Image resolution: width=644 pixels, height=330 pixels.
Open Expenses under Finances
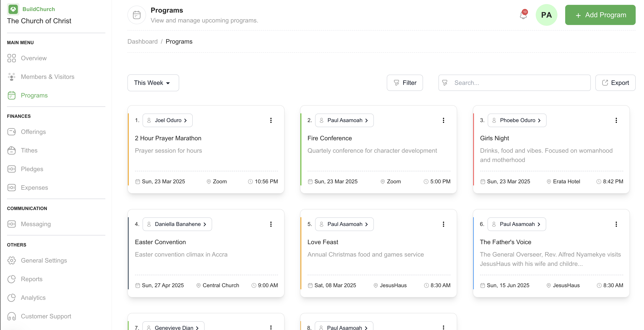[34, 188]
